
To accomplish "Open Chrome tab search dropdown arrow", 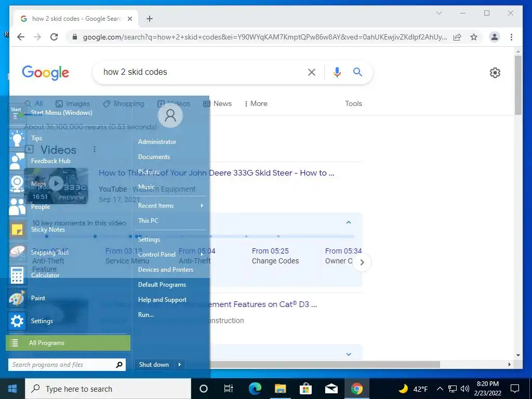I will pyautogui.click(x=439, y=13).
